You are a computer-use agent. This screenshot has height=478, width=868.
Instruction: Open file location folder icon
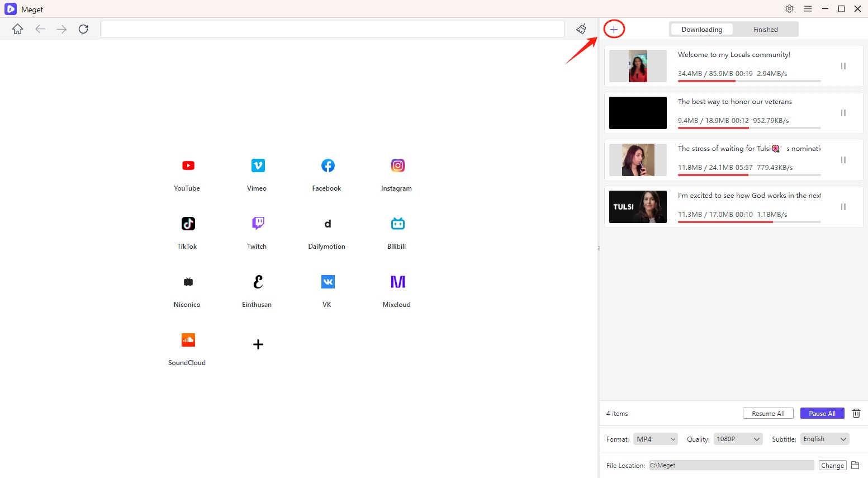855,465
